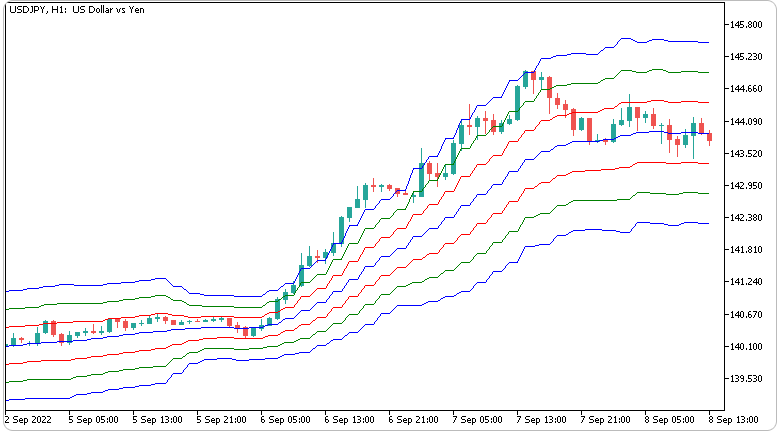Click the 143.520 price label
780x431 pixels.
tap(746, 154)
